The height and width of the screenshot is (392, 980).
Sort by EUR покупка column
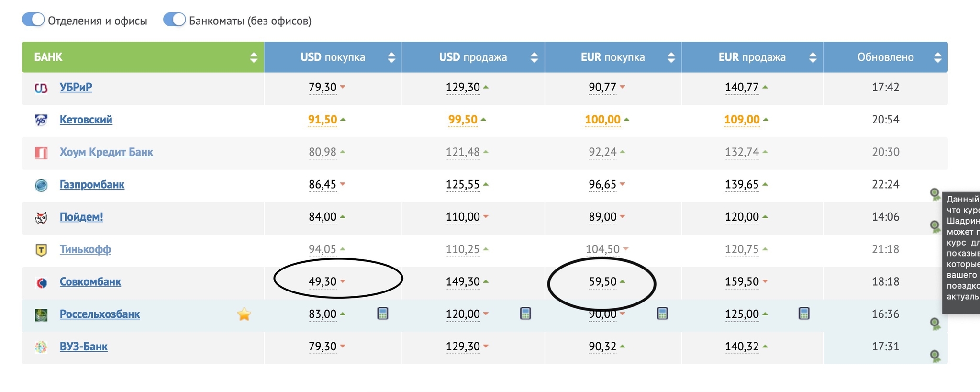tap(613, 57)
